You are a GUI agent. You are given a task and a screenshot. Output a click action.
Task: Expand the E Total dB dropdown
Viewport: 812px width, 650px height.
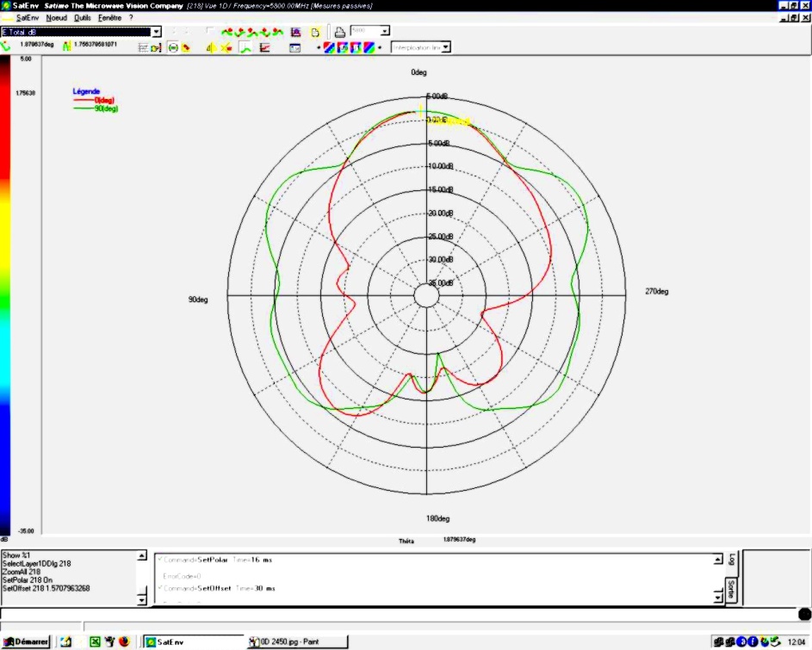click(156, 32)
